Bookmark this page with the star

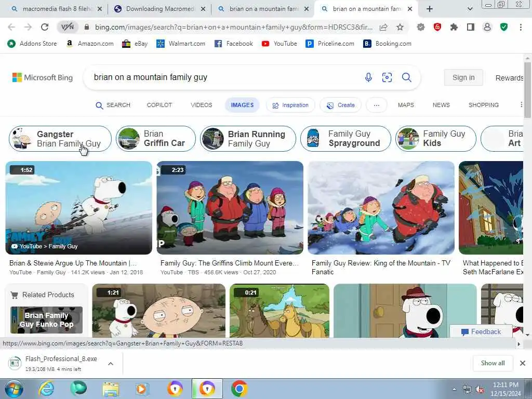[x=400, y=27]
